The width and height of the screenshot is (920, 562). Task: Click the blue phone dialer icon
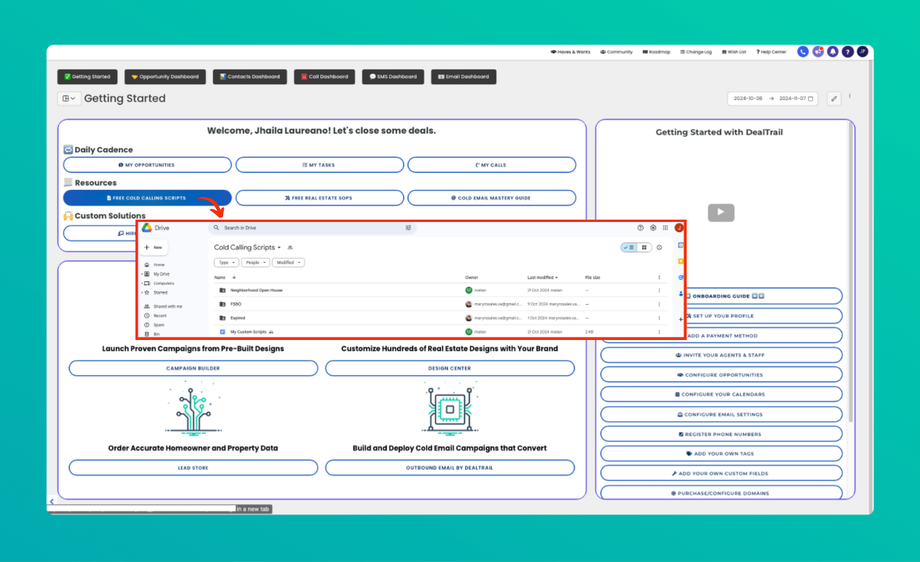pos(803,52)
